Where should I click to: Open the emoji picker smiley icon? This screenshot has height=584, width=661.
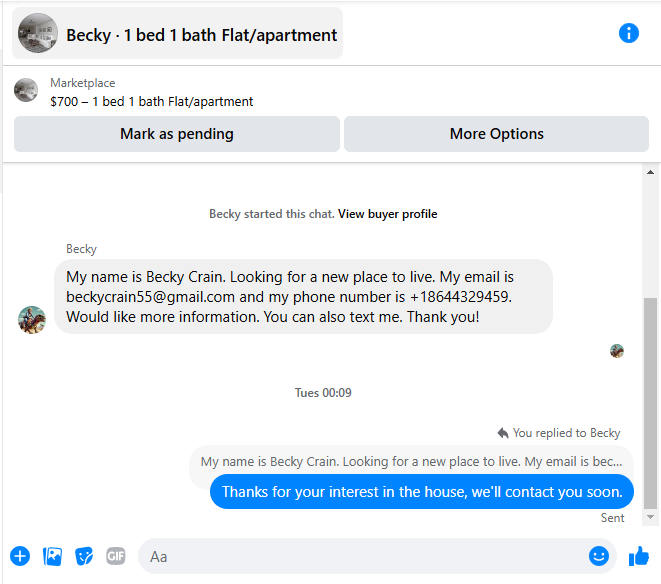coord(599,556)
